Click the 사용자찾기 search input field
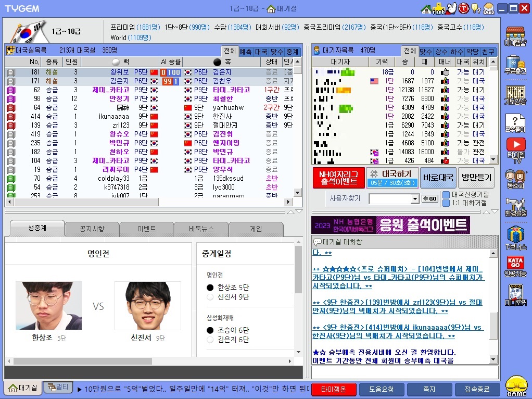Image resolution: width=532 pixels, height=399 pixels. tap(390, 199)
